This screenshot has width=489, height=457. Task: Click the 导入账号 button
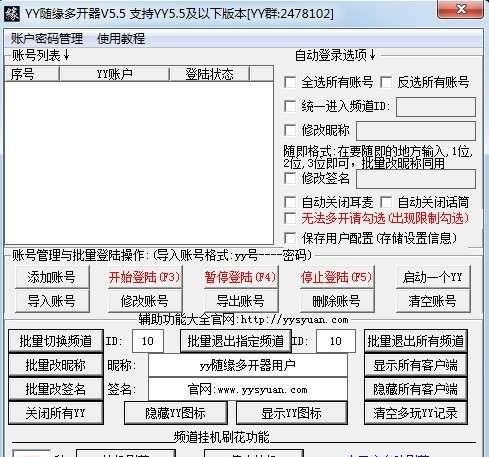(52, 301)
